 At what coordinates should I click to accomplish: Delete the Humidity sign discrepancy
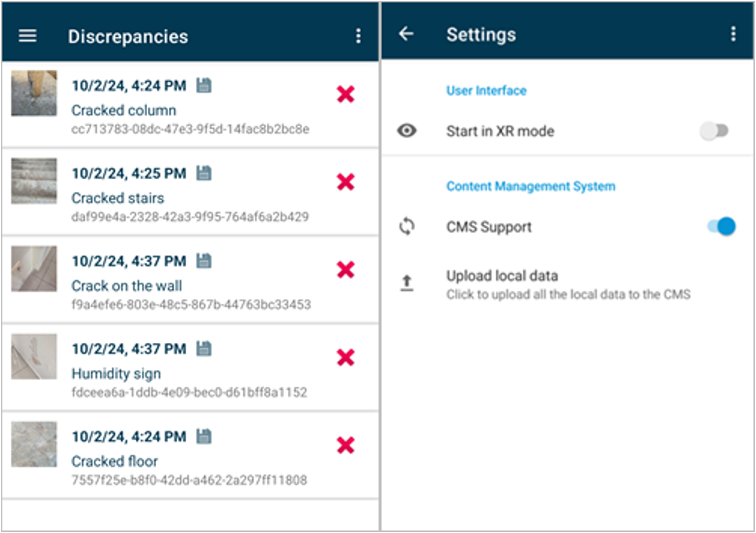click(x=345, y=358)
